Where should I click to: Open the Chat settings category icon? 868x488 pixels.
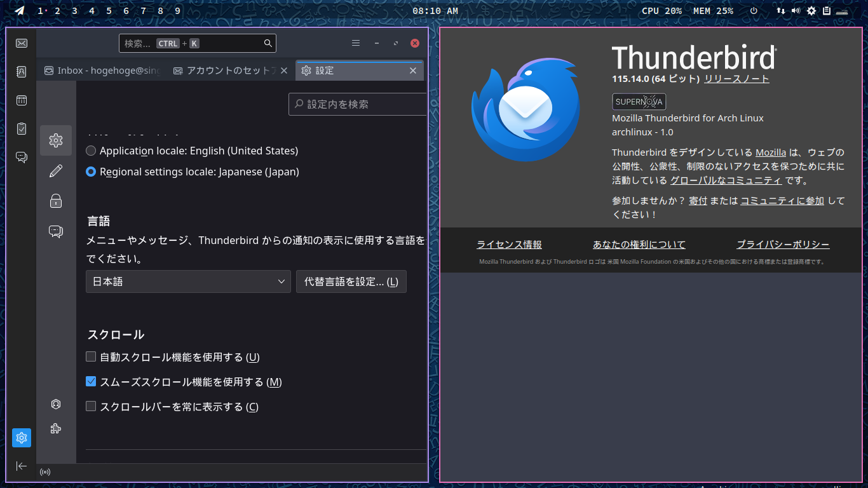(56, 231)
